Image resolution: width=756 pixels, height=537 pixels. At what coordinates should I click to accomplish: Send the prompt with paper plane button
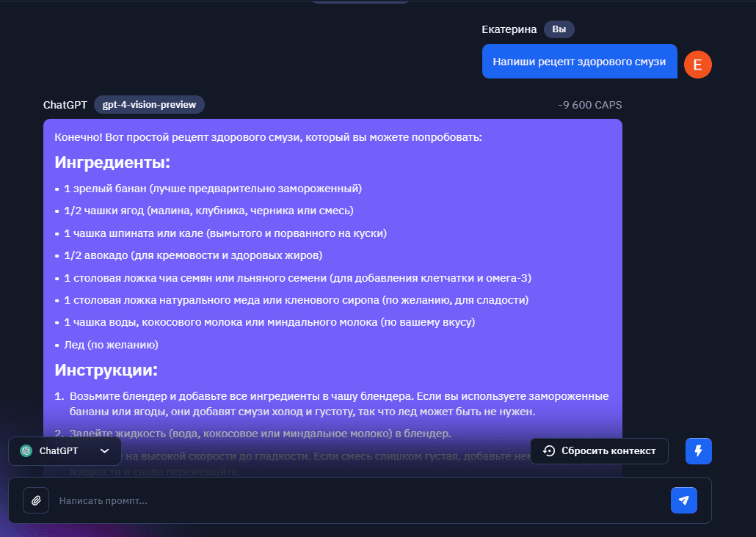683,500
